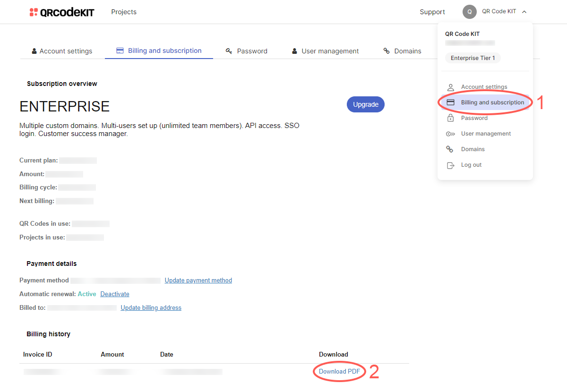567x392 pixels.
Task: Click the log out icon in account menu
Action: [x=451, y=165]
